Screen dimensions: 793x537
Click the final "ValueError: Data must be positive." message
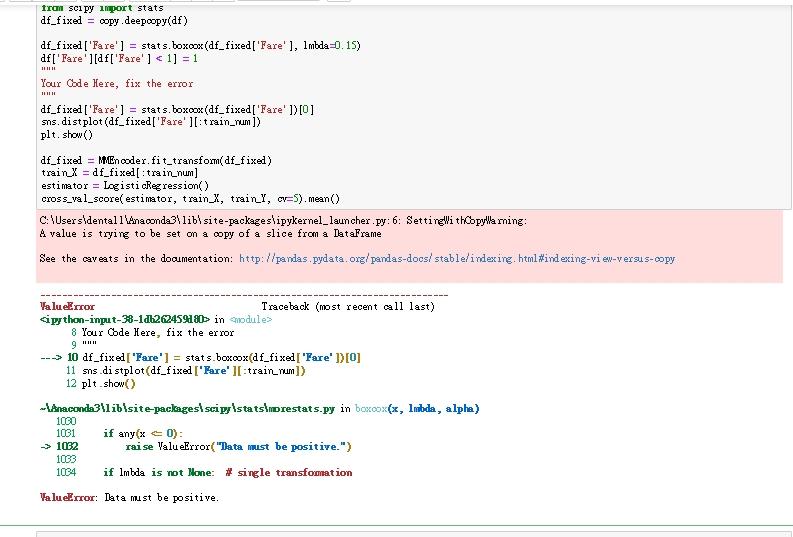pos(129,498)
